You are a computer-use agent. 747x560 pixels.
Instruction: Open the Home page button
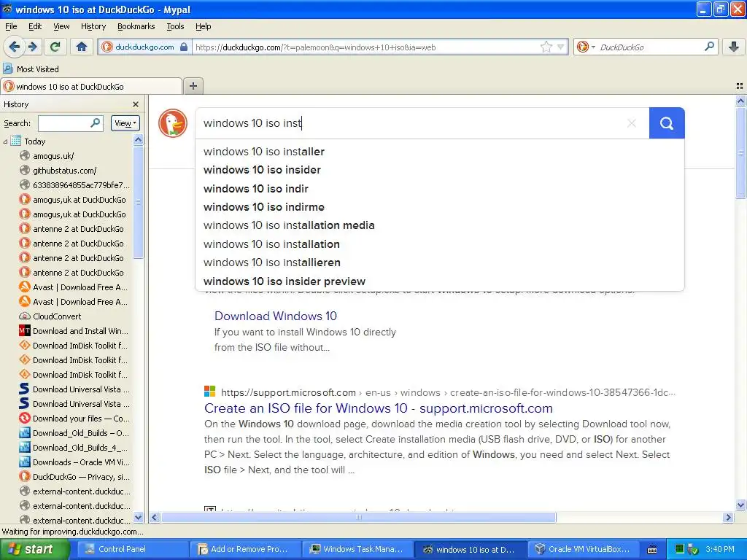(x=82, y=47)
